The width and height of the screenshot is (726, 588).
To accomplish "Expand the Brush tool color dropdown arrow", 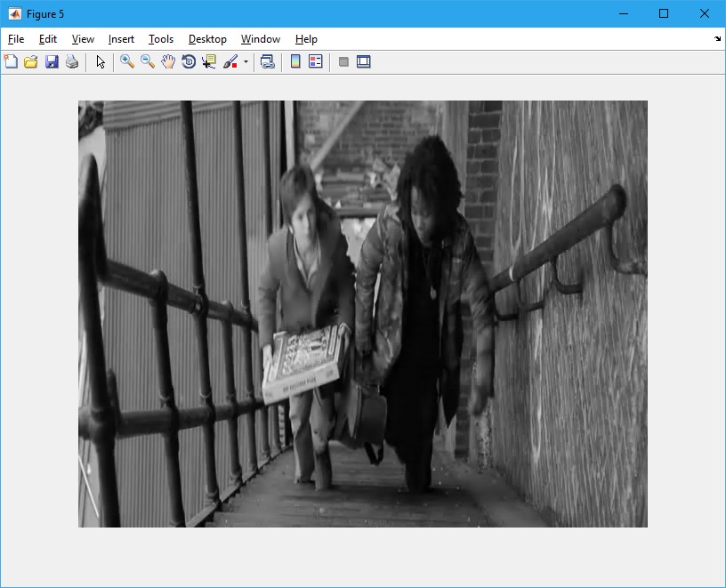I will click(246, 62).
